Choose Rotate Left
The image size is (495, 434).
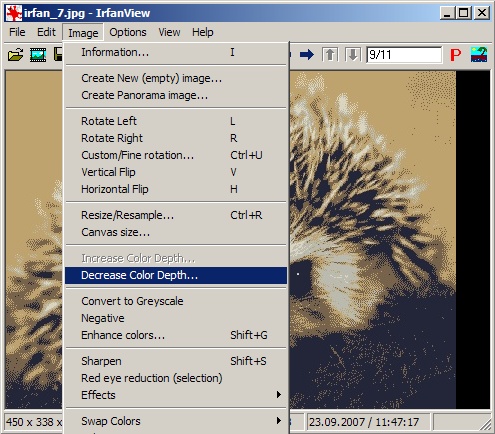click(176, 121)
